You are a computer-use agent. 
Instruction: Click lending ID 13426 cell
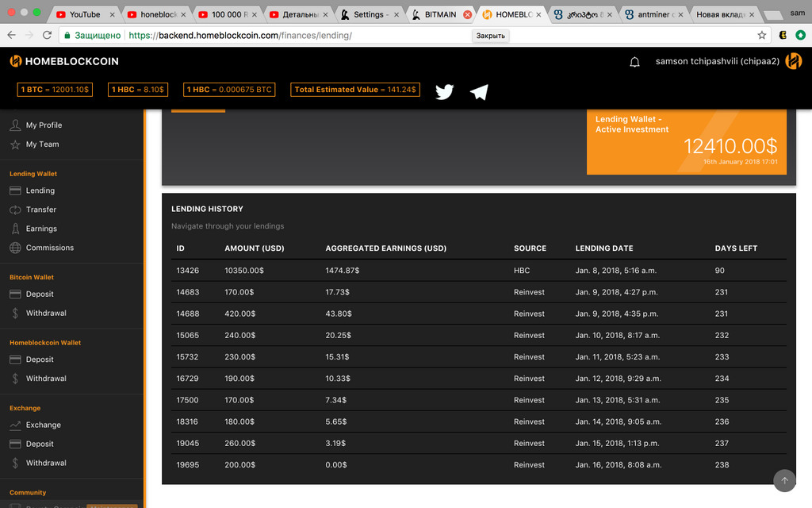click(x=187, y=271)
